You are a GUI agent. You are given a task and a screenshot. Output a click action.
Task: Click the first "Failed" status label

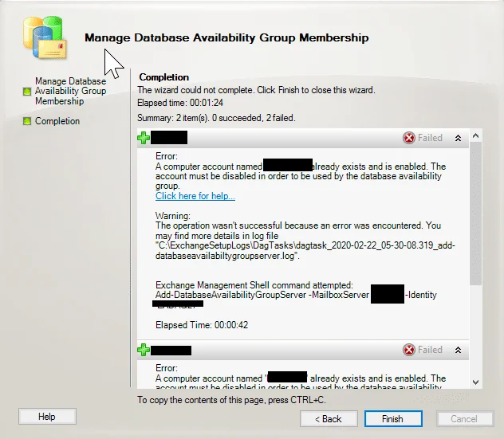tap(430, 138)
